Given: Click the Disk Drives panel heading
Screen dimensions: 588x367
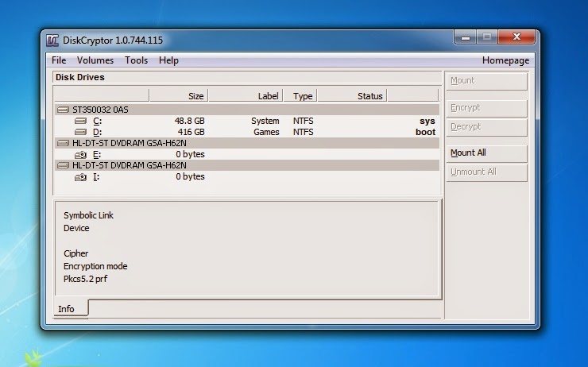Looking at the screenshot, I should [x=80, y=77].
